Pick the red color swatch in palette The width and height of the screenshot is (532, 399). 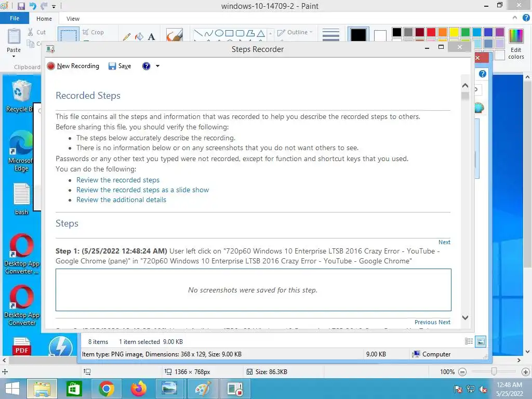point(431,32)
